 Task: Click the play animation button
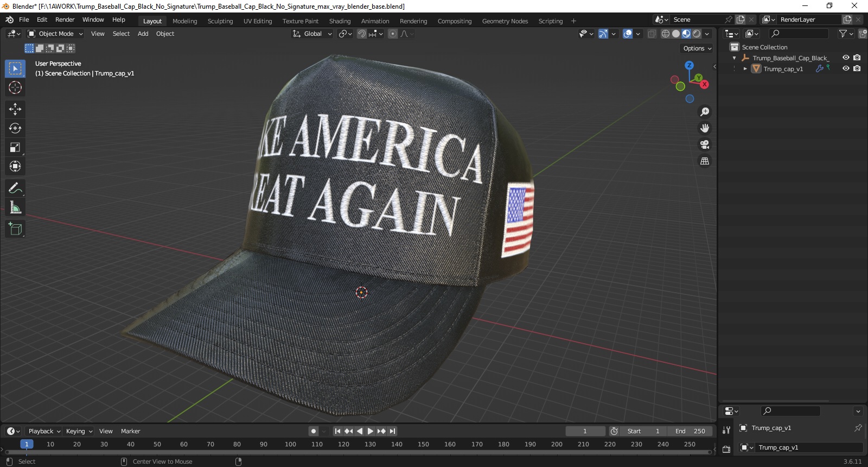pos(371,431)
